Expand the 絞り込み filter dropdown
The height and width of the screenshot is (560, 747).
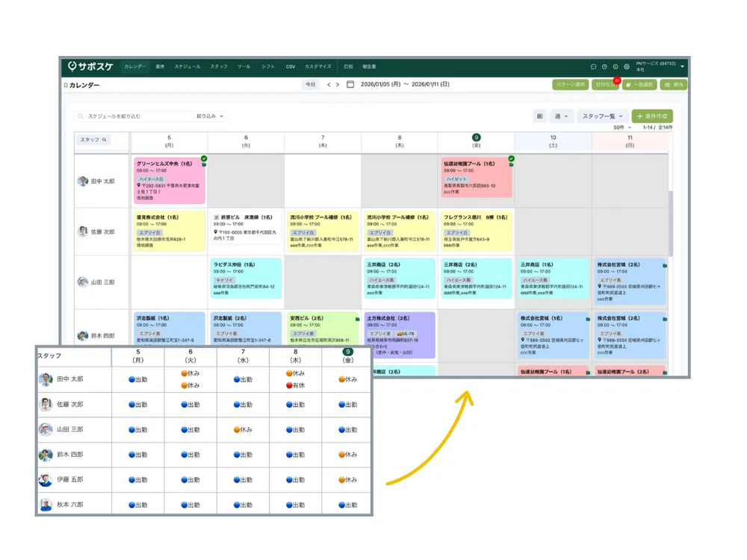click(210, 116)
